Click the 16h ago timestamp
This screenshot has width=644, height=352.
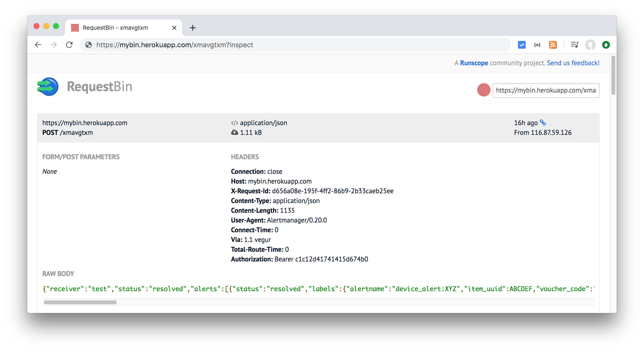(525, 123)
